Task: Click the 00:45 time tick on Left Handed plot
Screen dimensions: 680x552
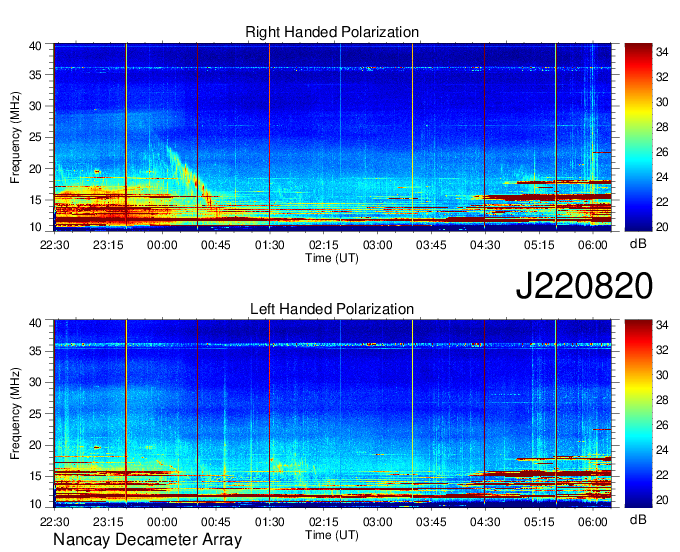Action: point(216,522)
